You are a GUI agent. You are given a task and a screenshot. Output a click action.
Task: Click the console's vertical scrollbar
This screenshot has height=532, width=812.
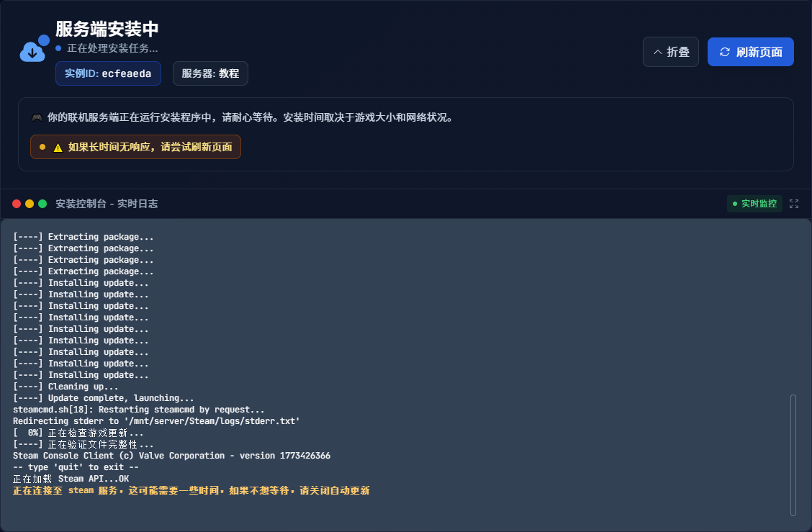[793, 454]
